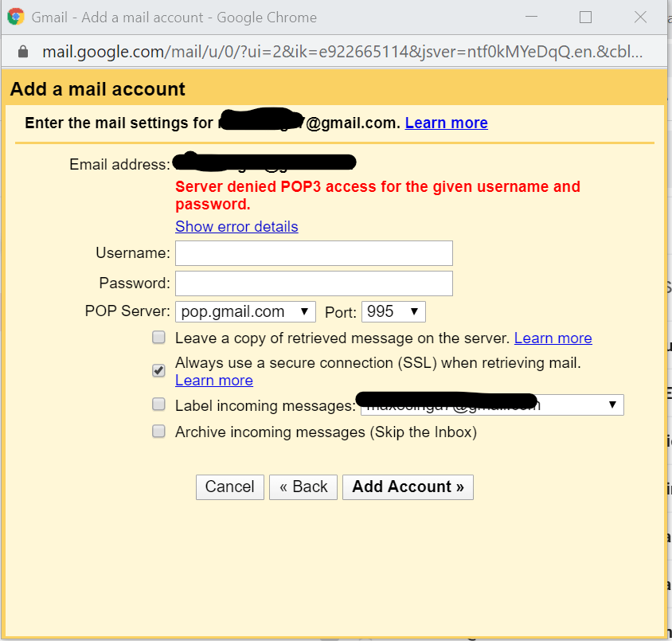Enable Label incoming messages checkbox
The image size is (672, 641).
click(x=158, y=404)
